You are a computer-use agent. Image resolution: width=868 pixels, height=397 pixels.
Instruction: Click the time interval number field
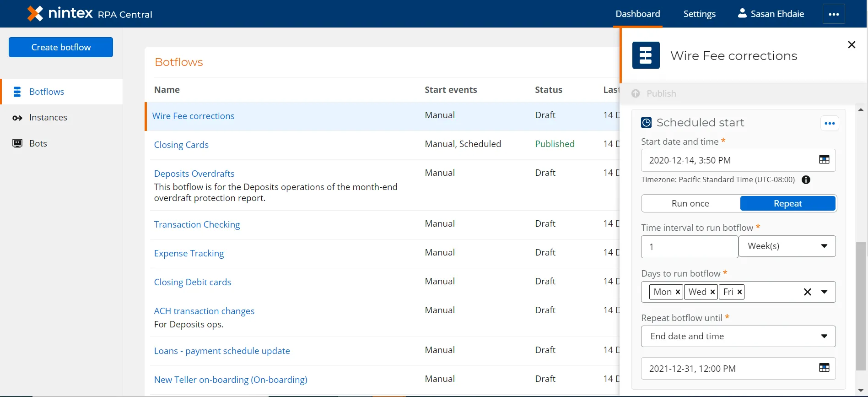click(x=690, y=247)
